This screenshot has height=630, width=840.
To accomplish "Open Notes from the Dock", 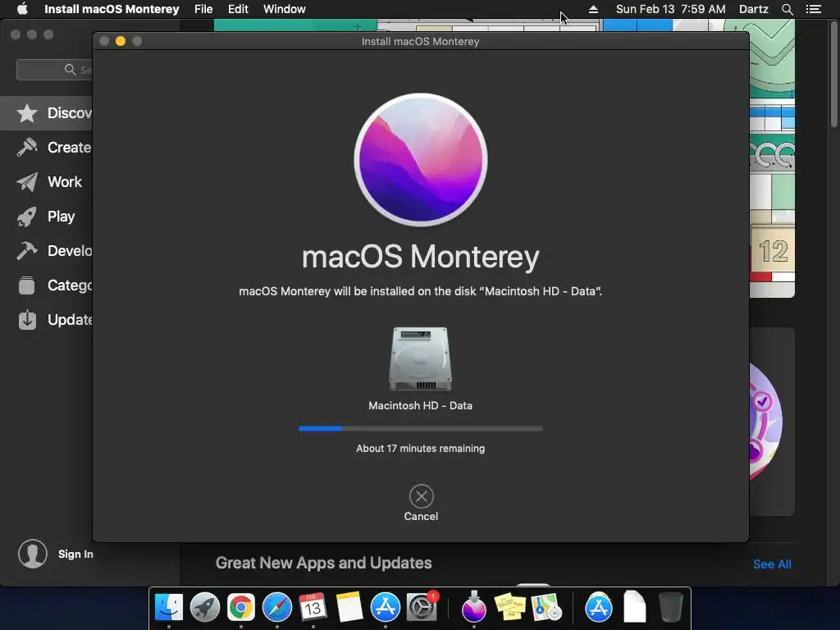I will pos(349,607).
